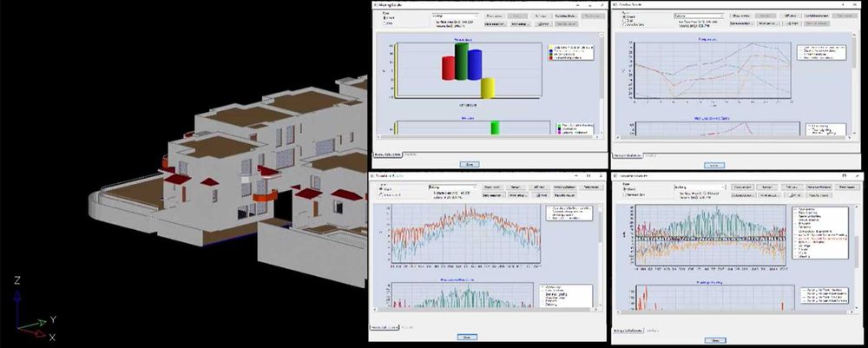Select the third radio option in the top-right window
Viewport: 868px width, 348px height.
coord(626,24)
